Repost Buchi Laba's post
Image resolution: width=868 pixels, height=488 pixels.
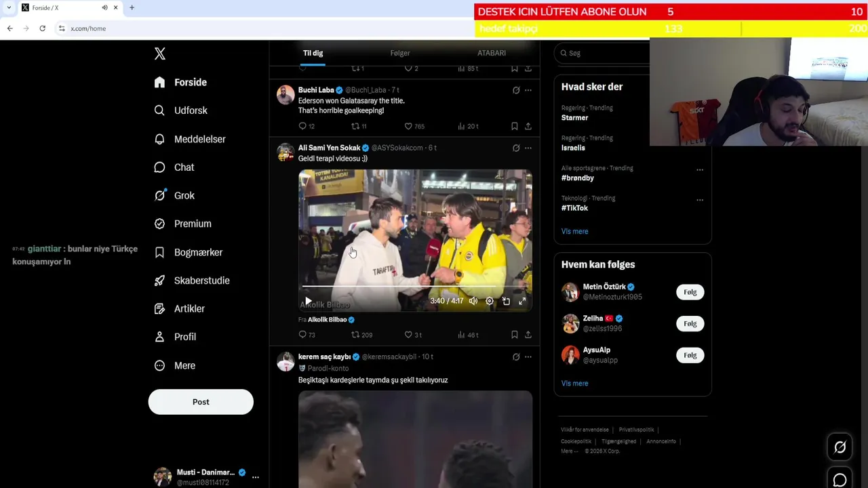click(359, 126)
